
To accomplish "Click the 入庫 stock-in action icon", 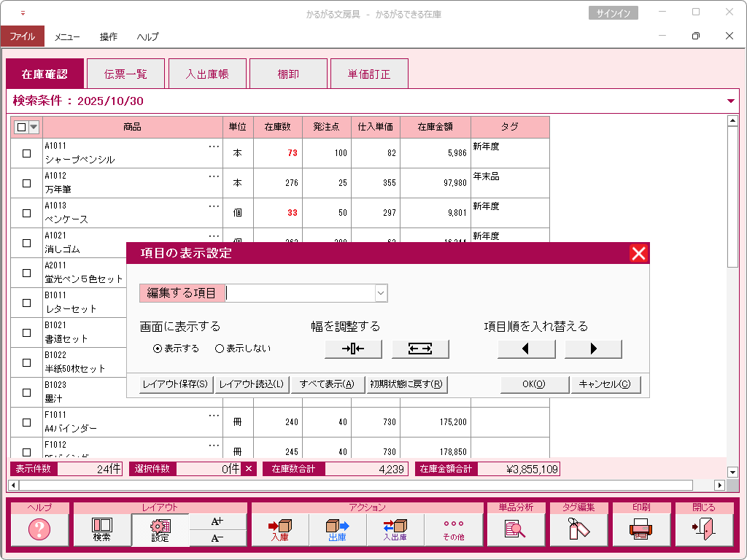I will [279, 529].
